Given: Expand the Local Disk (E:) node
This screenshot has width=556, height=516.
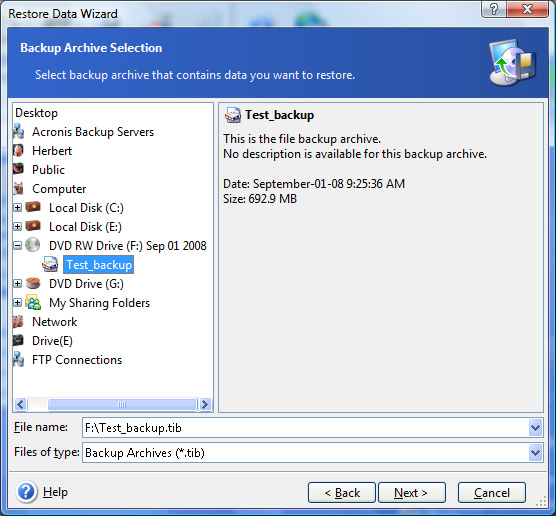Looking at the screenshot, I should click(x=17, y=226).
